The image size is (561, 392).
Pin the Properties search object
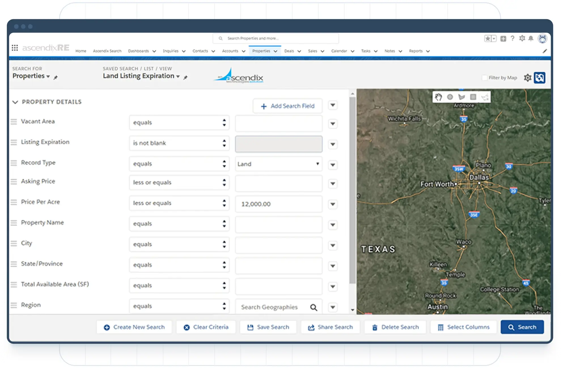56,77
